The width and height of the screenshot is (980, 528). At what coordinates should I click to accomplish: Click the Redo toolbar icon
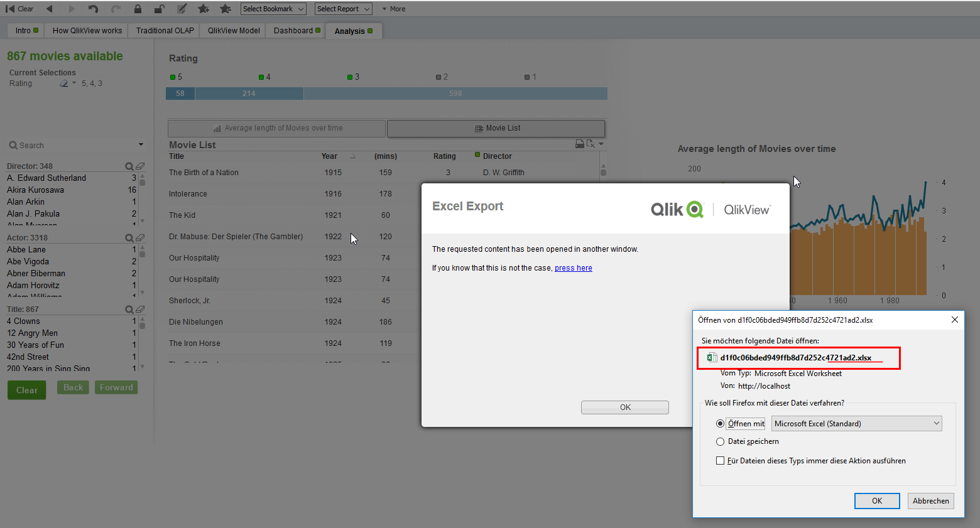(x=116, y=9)
